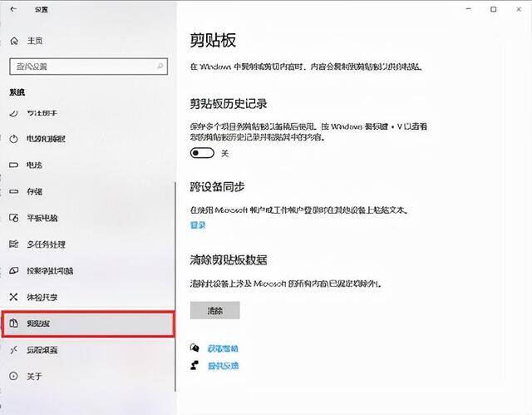Go back with the arrow icon

13,9
